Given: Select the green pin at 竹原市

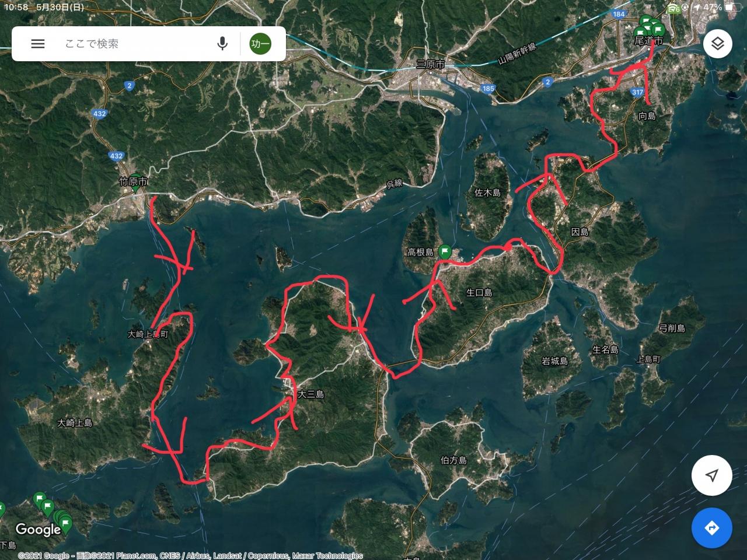Looking at the screenshot, I should (x=135, y=180).
